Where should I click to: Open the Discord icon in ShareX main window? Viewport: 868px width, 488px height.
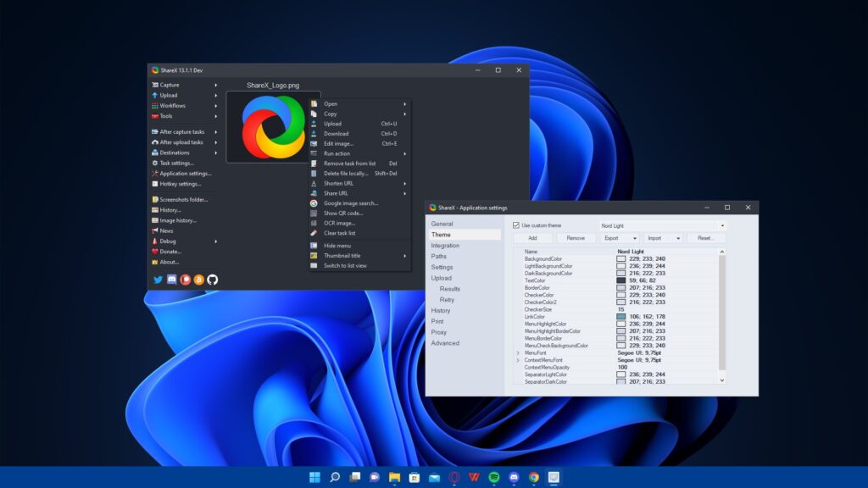point(171,280)
